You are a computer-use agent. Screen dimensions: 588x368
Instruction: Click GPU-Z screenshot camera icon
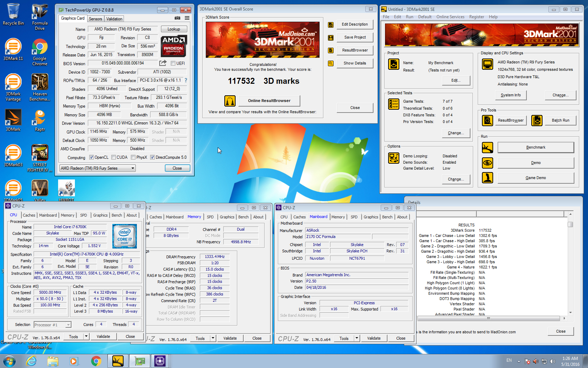(177, 18)
